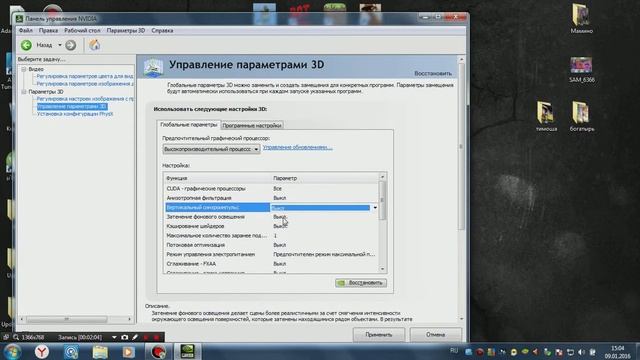
Task: Click Восстановить button below settings list
Action: click(361, 283)
